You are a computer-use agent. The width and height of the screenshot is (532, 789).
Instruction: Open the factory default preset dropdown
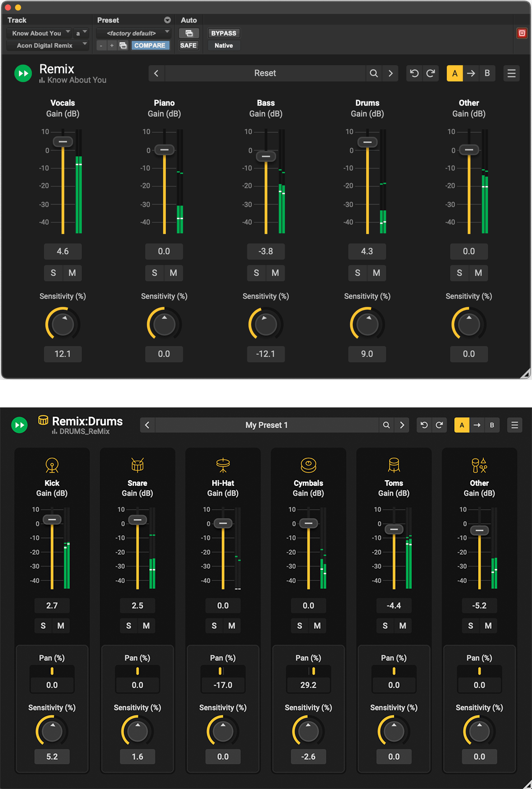(x=133, y=33)
